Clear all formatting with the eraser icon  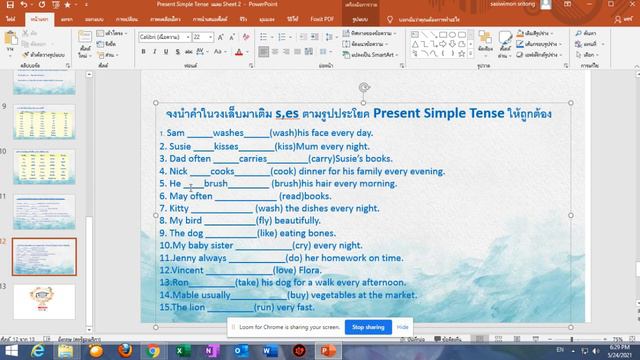(x=246, y=37)
